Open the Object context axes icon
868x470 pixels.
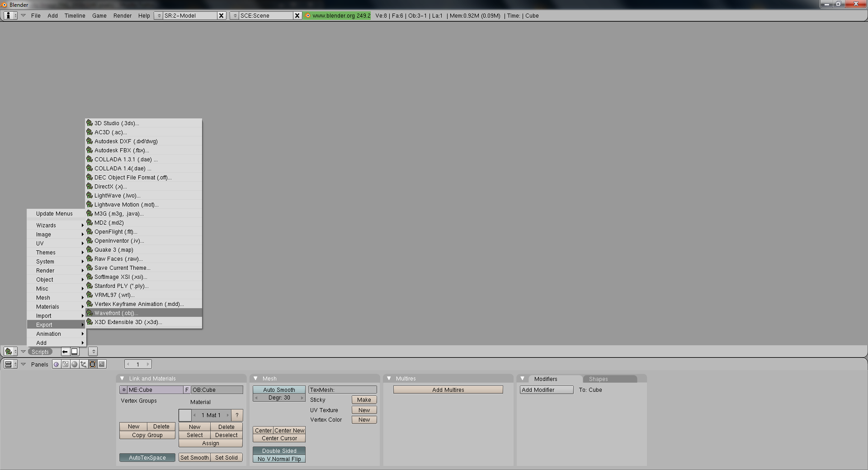(x=84, y=364)
